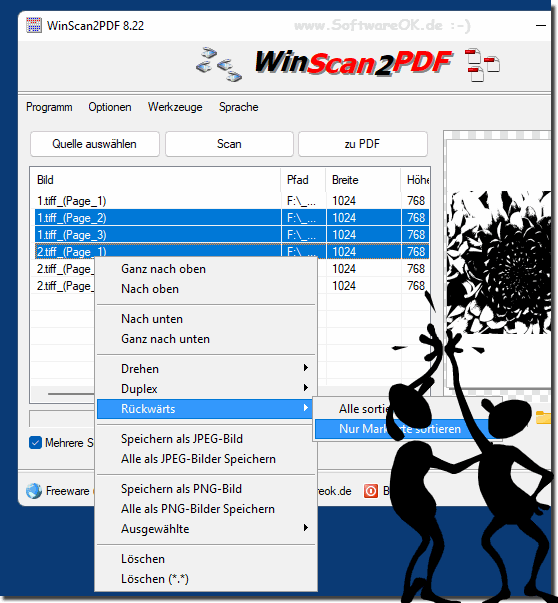This screenshot has width=558, height=603.
Task: Select row 1.tiff_(Page_1)
Action: (232, 201)
